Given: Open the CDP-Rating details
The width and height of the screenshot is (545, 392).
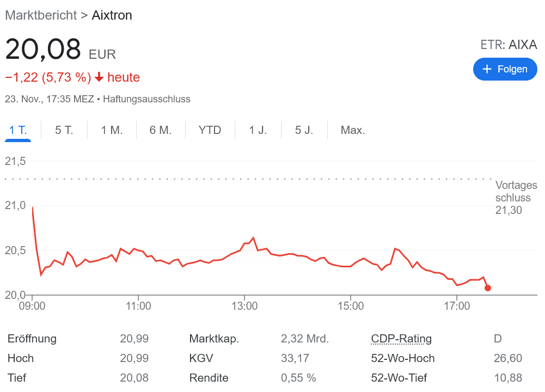Looking at the screenshot, I should 401,339.
